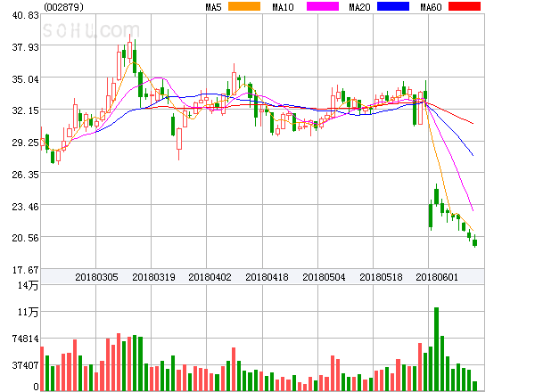Screen dimensions: 535x392
Task: Click the 20180305 date label
Action: tap(96, 277)
